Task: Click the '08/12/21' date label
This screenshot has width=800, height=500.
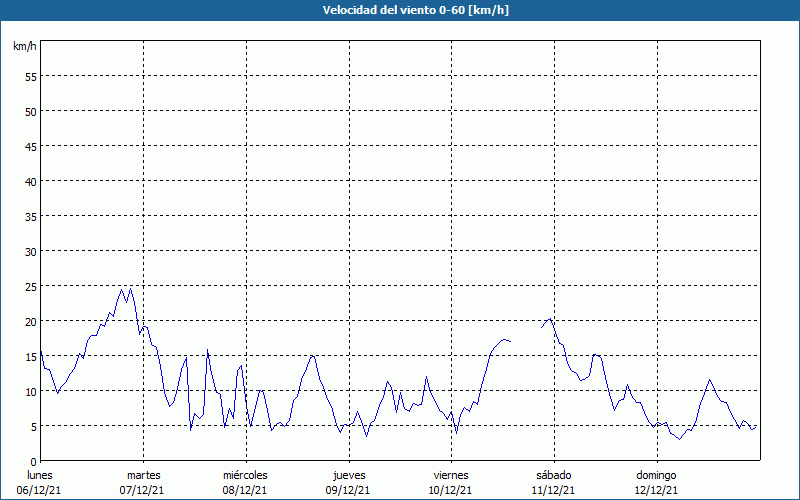Action: coord(245,490)
